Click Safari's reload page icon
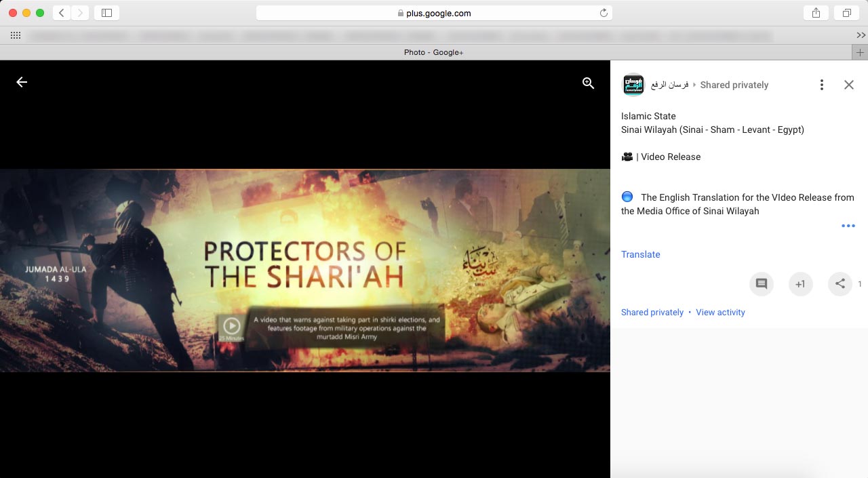The height and width of the screenshot is (478, 868). pos(603,13)
